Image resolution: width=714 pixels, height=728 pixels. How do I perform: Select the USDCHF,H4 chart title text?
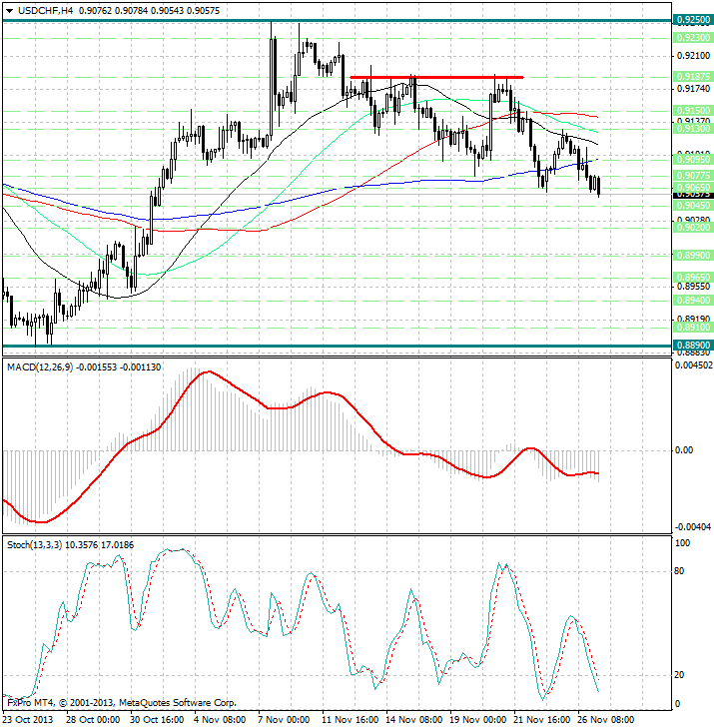[46, 10]
